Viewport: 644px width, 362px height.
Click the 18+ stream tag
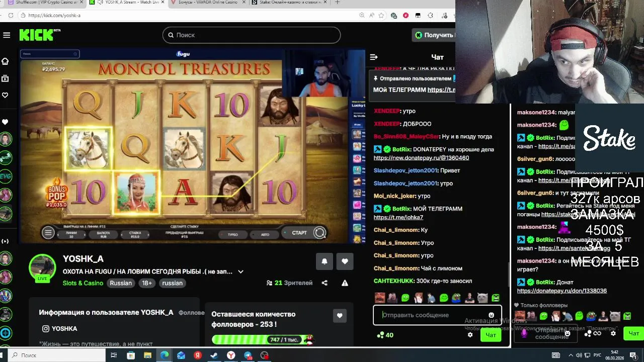tap(147, 283)
